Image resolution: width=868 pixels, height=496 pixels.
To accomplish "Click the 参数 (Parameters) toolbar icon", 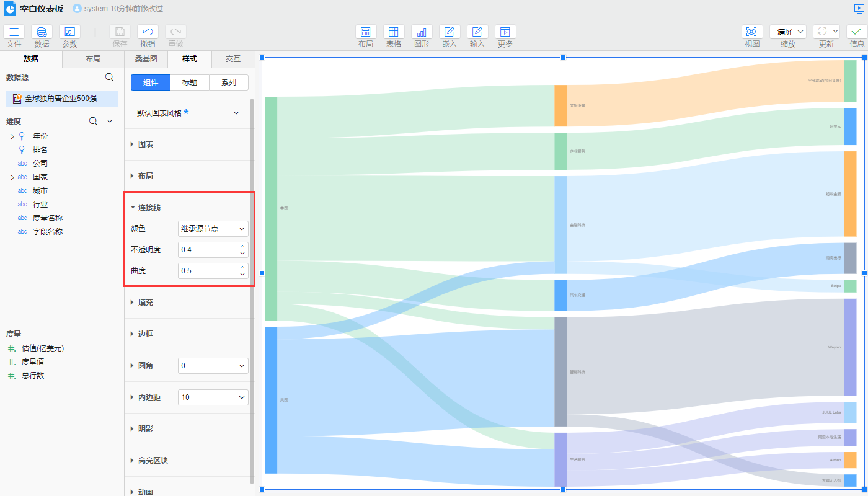I will 69,32.
